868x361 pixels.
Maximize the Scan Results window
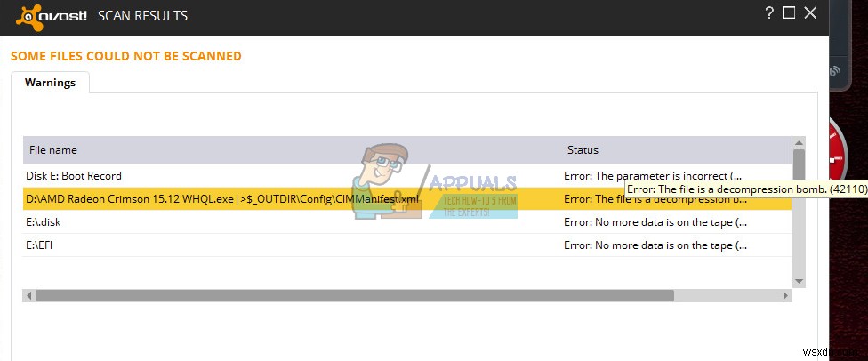[x=789, y=13]
